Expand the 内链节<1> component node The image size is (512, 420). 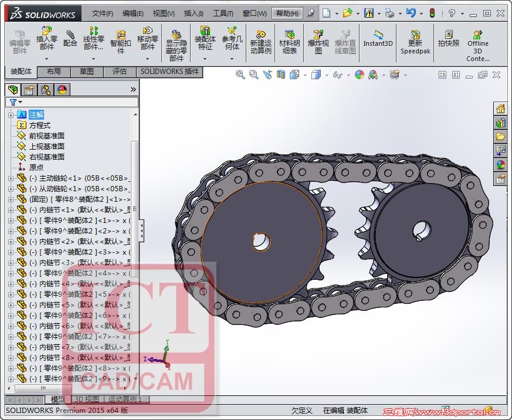point(11,211)
